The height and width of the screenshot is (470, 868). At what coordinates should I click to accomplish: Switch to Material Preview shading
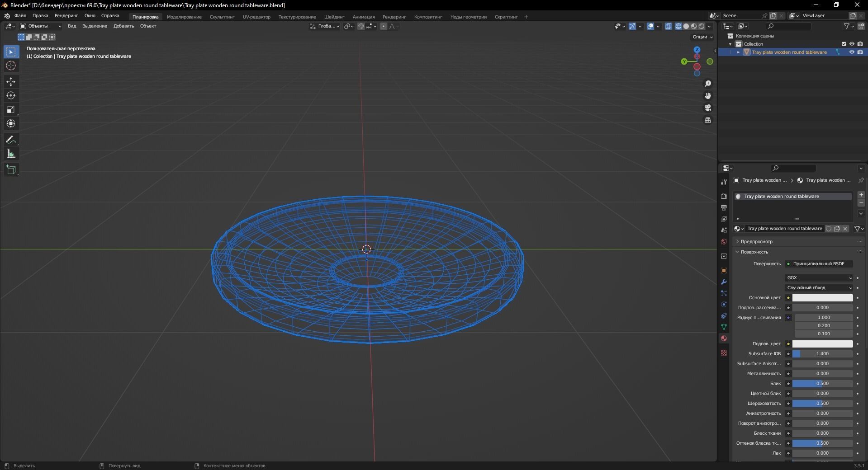(694, 26)
